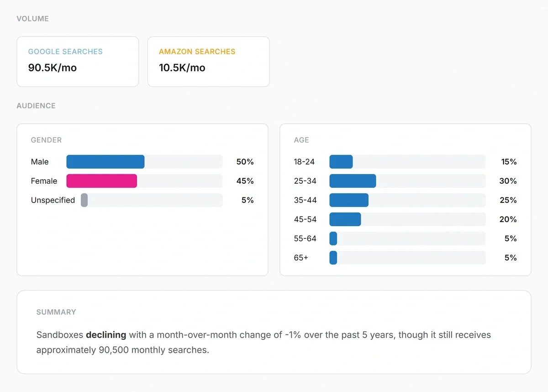Click the GOOGLE SEARCHES label
The height and width of the screenshot is (392, 548).
[x=65, y=52]
